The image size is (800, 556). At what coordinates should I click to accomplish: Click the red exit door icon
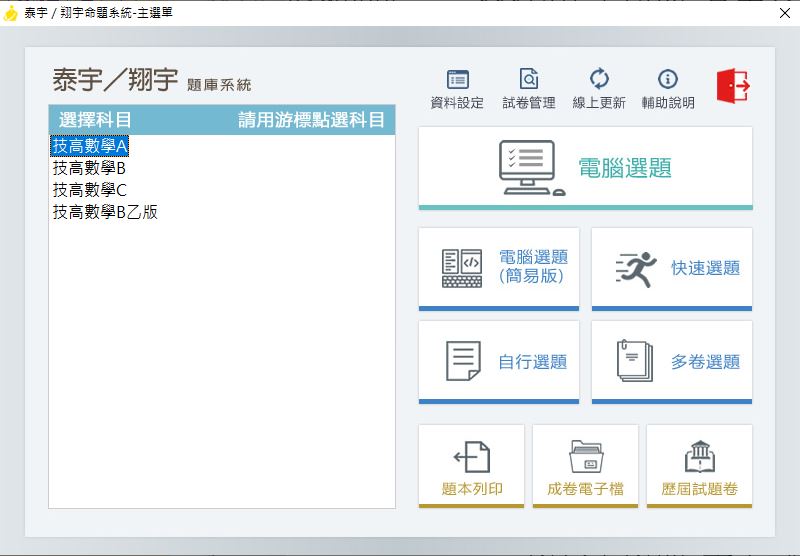(733, 86)
